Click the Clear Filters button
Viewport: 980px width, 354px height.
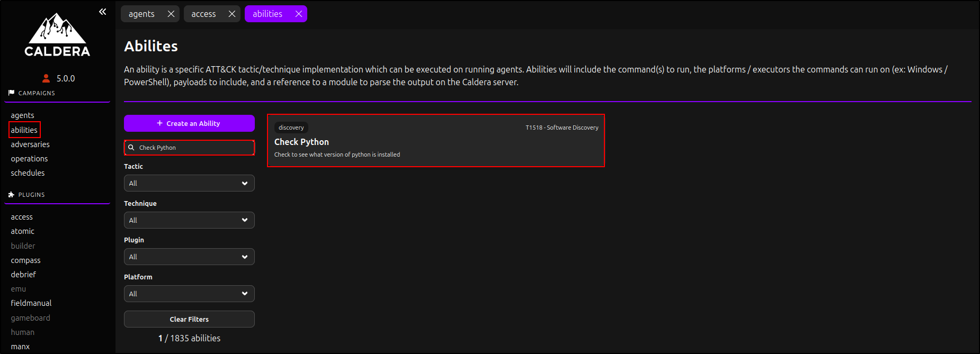(x=189, y=319)
